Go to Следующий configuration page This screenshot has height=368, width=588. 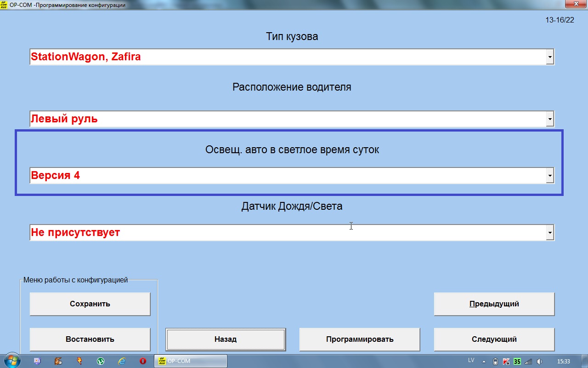click(494, 339)
